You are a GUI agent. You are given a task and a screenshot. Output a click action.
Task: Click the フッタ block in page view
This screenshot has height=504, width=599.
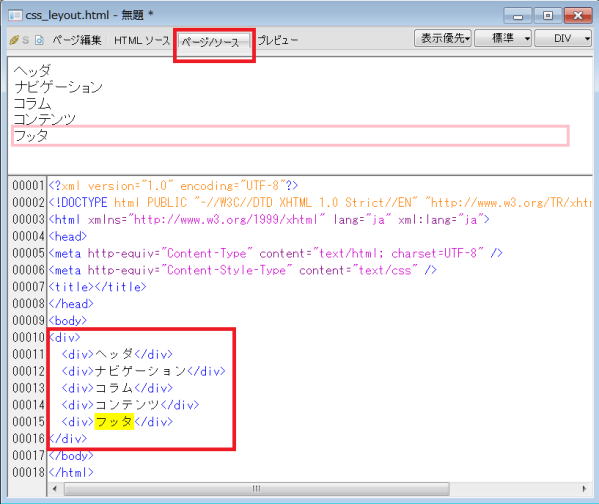(290, 136)
